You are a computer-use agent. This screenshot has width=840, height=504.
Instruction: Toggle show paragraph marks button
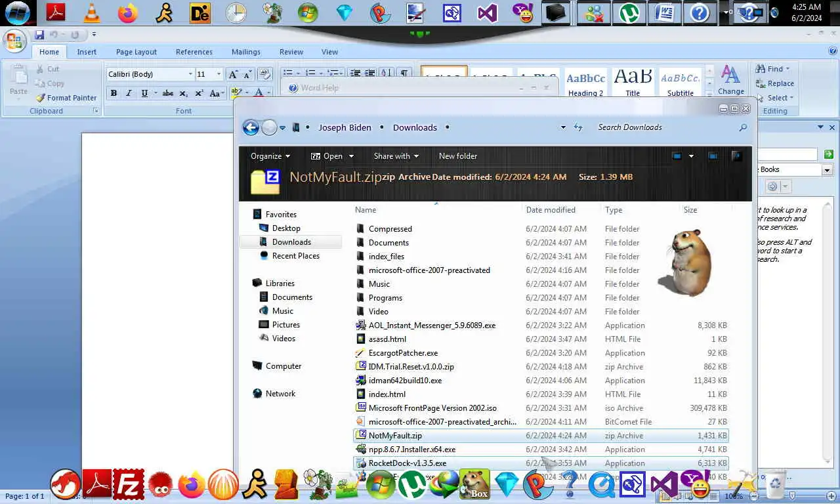[x=404, y=73]
